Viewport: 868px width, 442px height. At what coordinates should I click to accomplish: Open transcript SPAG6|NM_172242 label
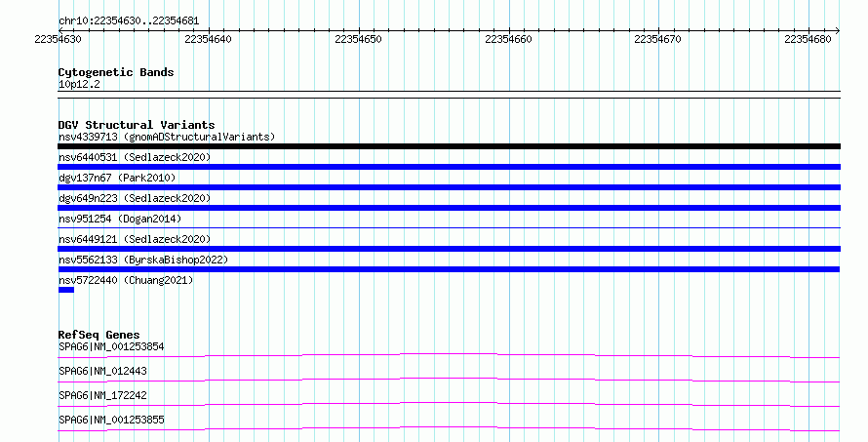pyautogui.click(x=102, y=395)
